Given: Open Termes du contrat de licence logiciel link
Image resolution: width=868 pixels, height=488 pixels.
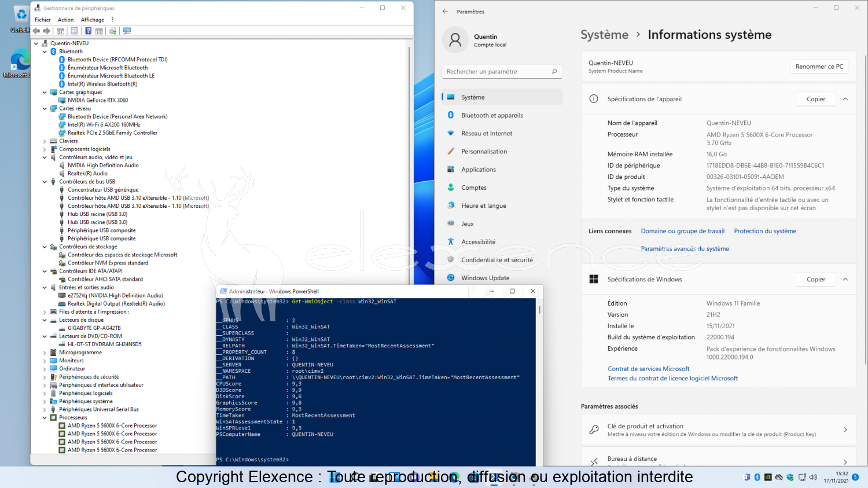Looking at the screenshot, I should tap(673, 379).
